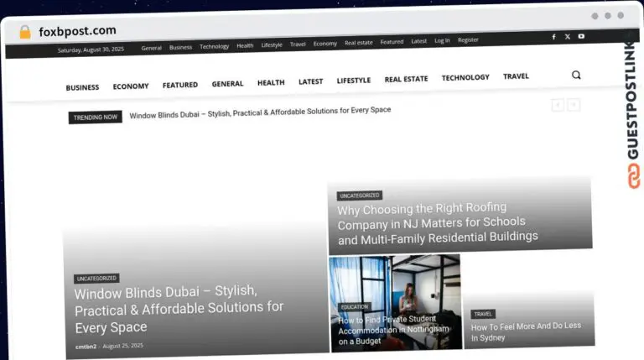This screenshot has height=360, width=644.
Task: Open the trending Window Blinds Dubai headline
Action: click(260, 112)
